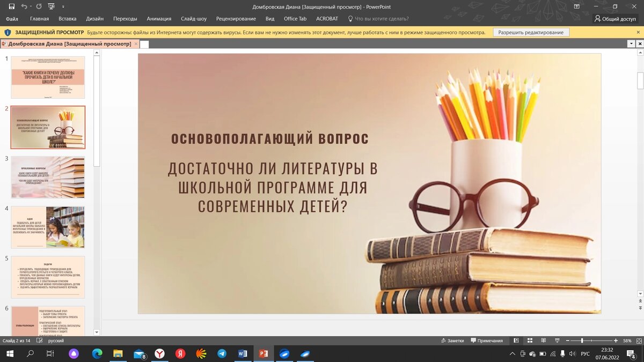The height and width of the screenshot is (362, 644).
Task: Click the русский language indicator in status bar
Action: point(56,341)
